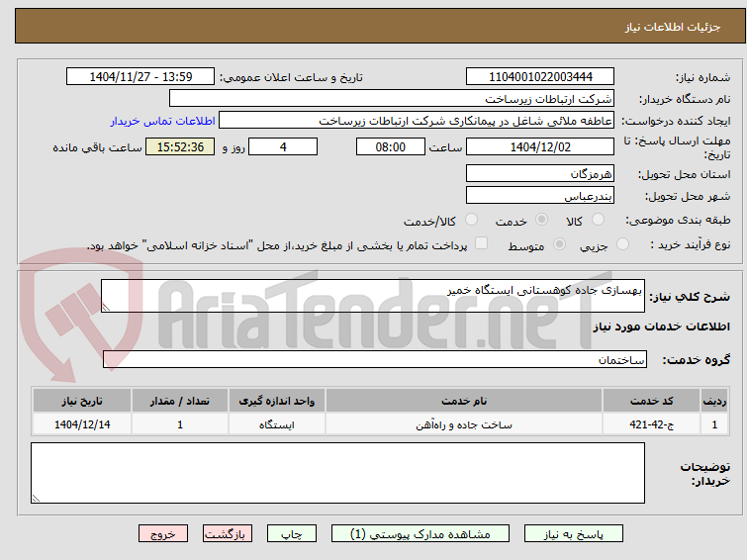Screen dimensions: 747x560
Task: Select the کالا radio button
Action: pyautogui.click(x=598, y=220)
